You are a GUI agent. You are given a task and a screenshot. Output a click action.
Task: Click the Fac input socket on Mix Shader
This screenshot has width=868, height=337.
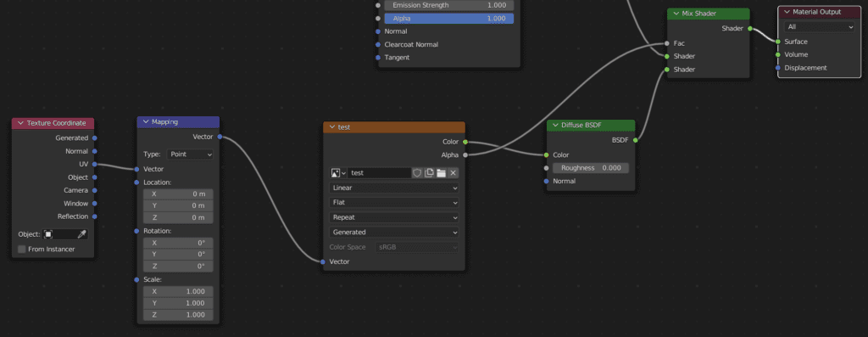[667, 43]
